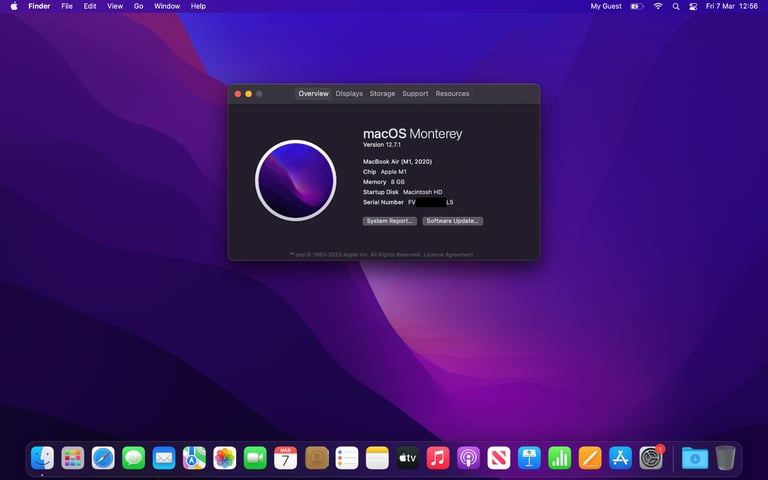Viewport: 768px width, 480px height.
Task: Click the macOS Monterey logo image
Action: (296, 180)
